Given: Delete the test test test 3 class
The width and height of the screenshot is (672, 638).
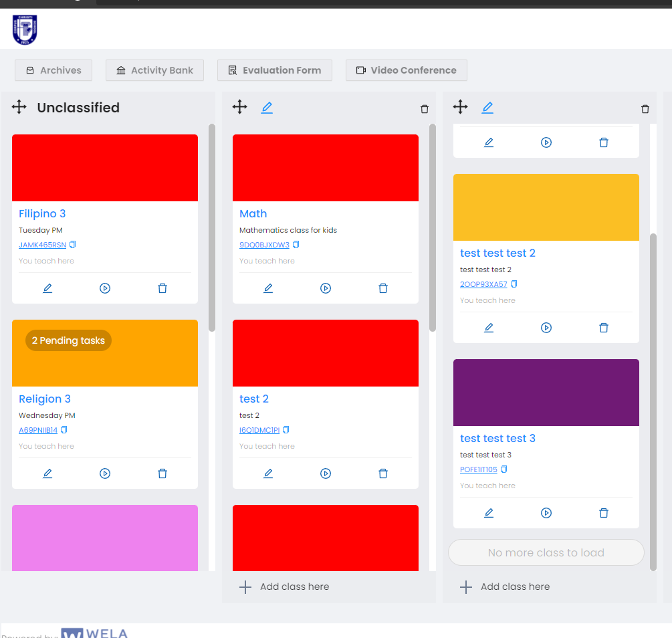Looking at the screenshot, I should 604,513.
